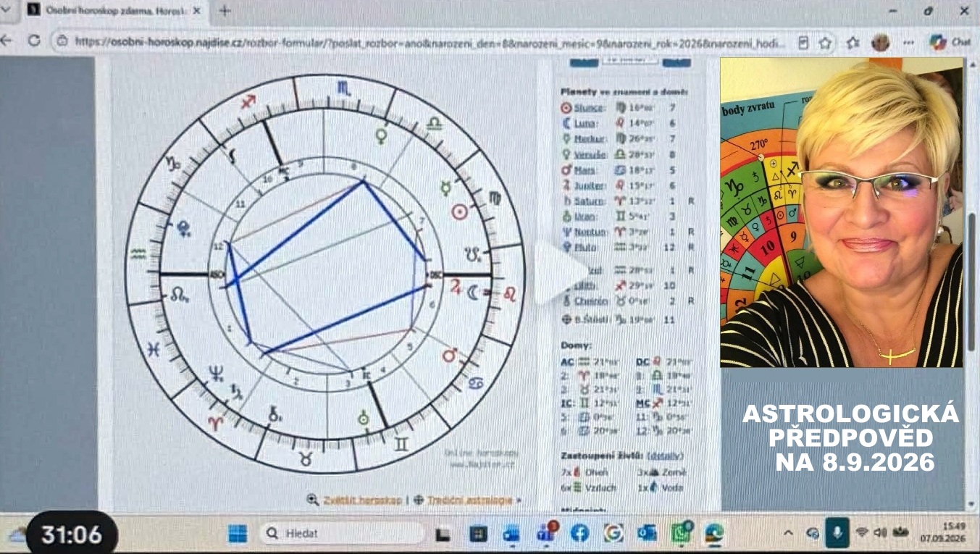Open the browser settings and more menu
Viewport: 980px width, 554px height.
coord(910,42)
